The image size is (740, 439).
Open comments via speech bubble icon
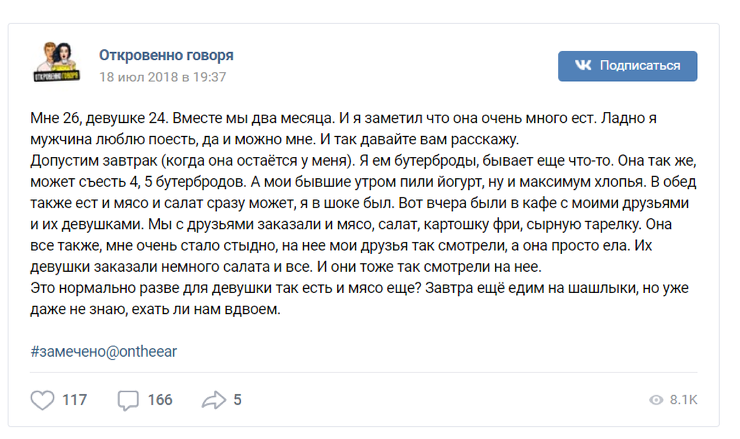(128, 400)
